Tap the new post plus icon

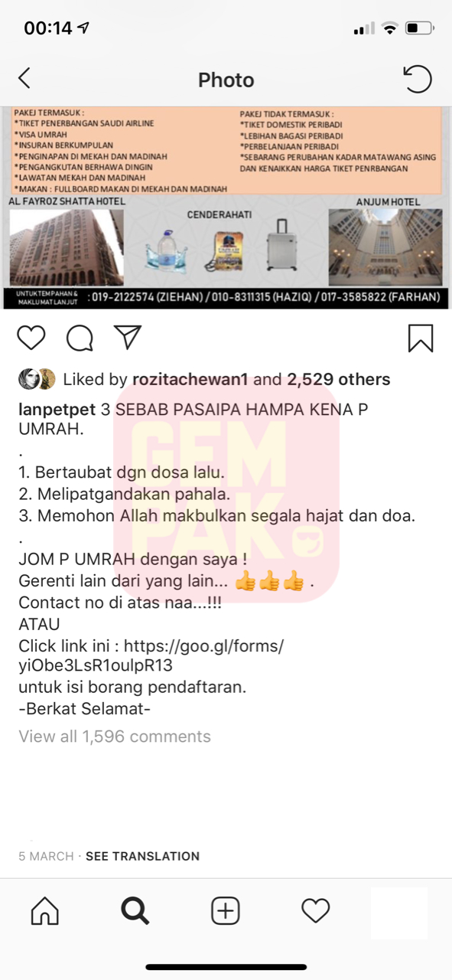click(226, 910)
